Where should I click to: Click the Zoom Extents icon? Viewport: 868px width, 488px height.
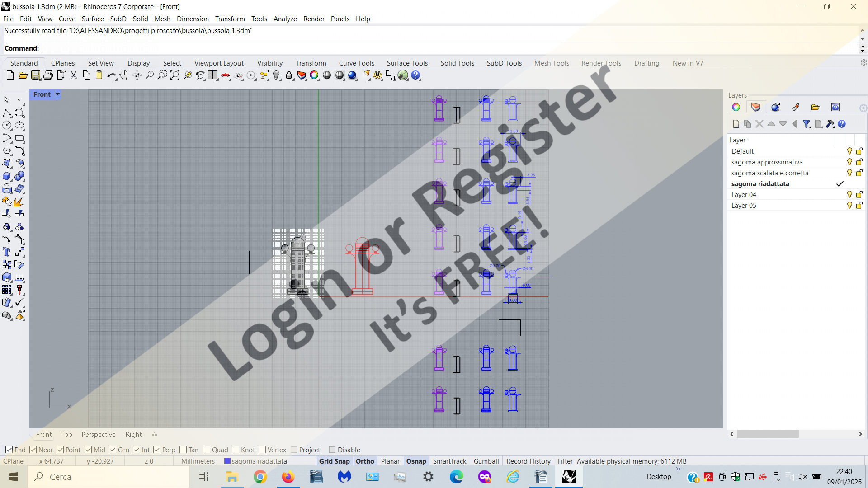[175, 75]
